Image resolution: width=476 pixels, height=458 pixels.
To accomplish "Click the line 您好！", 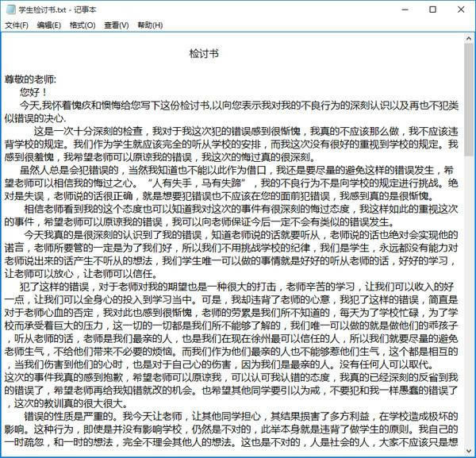I will (x=34, y=92).
